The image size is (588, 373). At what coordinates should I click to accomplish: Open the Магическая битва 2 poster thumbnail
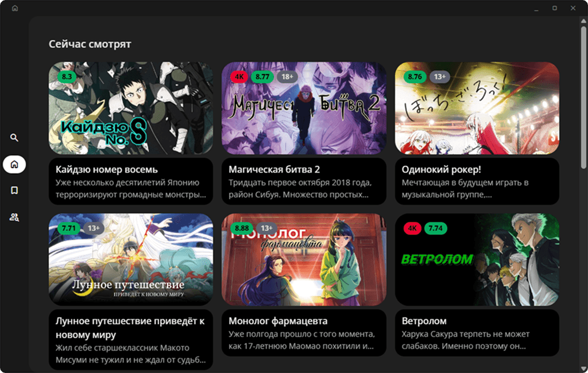click(304, 108)
